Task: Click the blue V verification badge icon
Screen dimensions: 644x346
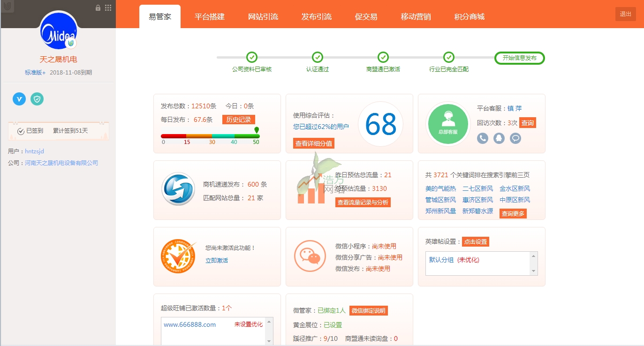Action: (19, 99)
